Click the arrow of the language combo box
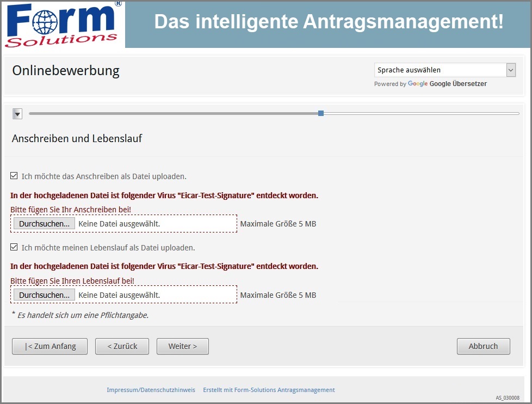The width and height of the screenshot is (532, 404). point(511,70)
